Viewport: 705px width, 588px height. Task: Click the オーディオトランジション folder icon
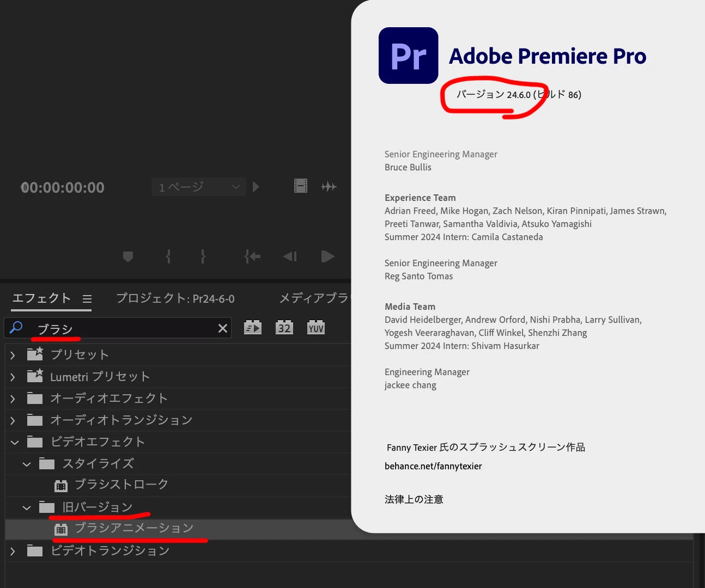[x=35, y=420]
